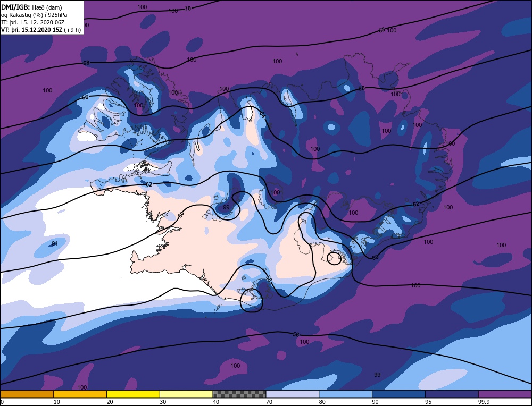Click the 'VT: þri. 15.12.2020 15Z' valid-time line

(31, 30)
